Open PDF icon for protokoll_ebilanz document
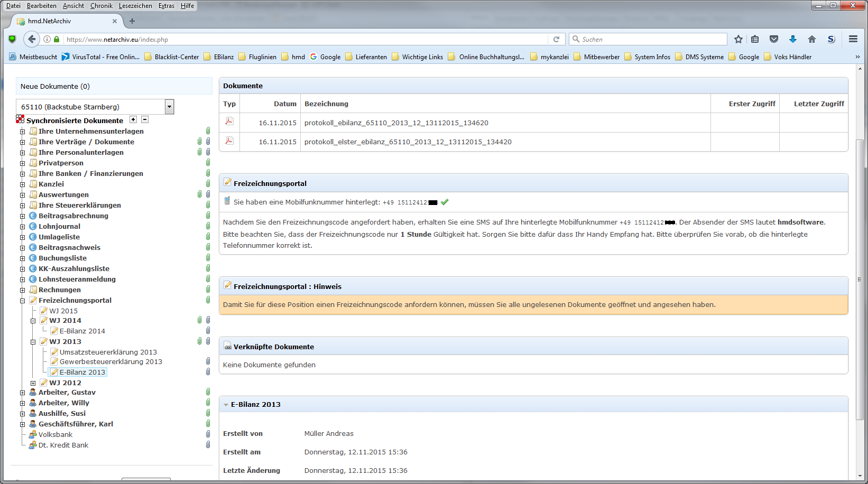The image size is (868, 484). click(229, 122)
